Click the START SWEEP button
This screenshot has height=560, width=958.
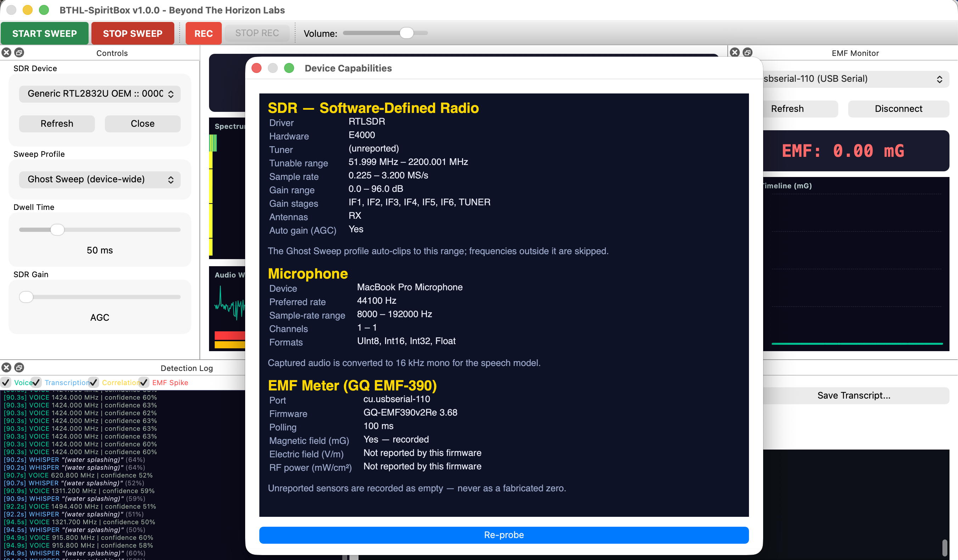[45, 33]
